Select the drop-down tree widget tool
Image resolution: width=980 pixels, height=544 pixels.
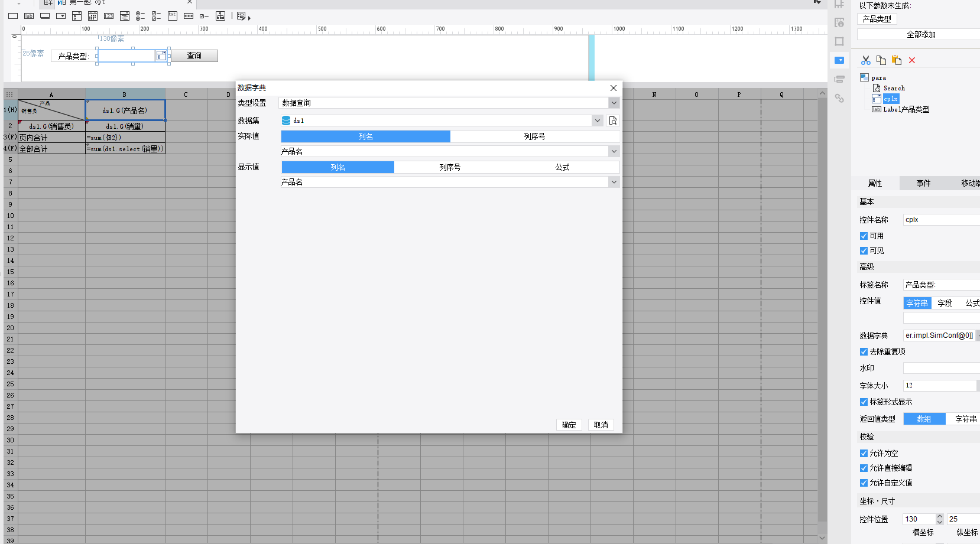[125, 16]
